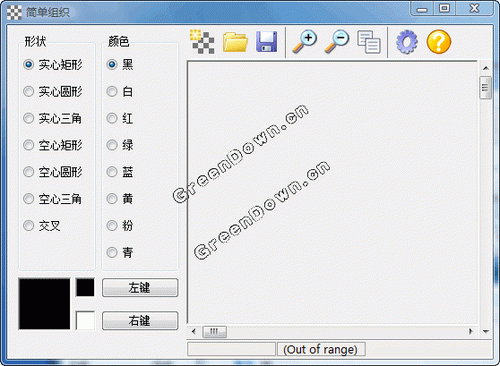The image size is (500, 366).
Task: Click the 右键 button
Action: tap(140, 321)
